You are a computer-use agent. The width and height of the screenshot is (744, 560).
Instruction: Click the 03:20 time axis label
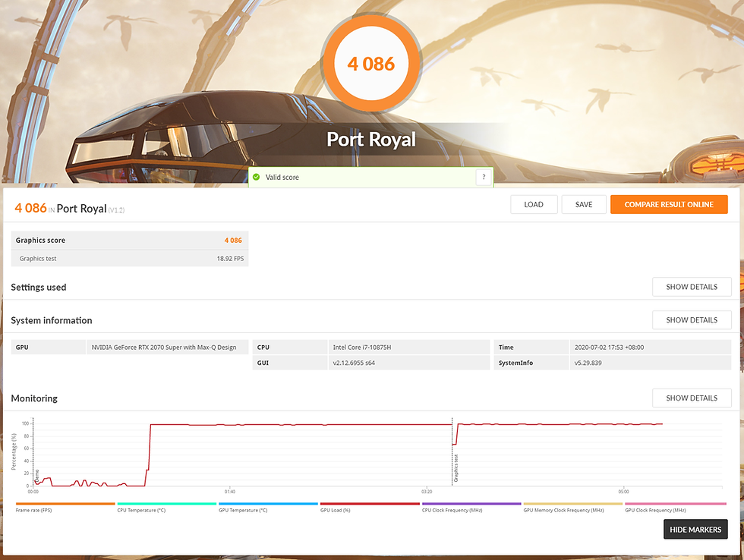pyautogui.click(x=427, y=492)
